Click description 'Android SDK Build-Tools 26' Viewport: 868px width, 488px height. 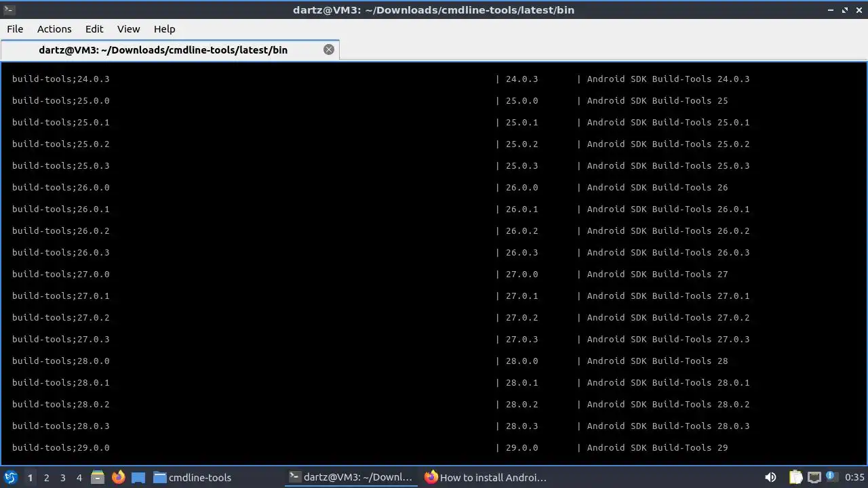(x=657, y=188)
